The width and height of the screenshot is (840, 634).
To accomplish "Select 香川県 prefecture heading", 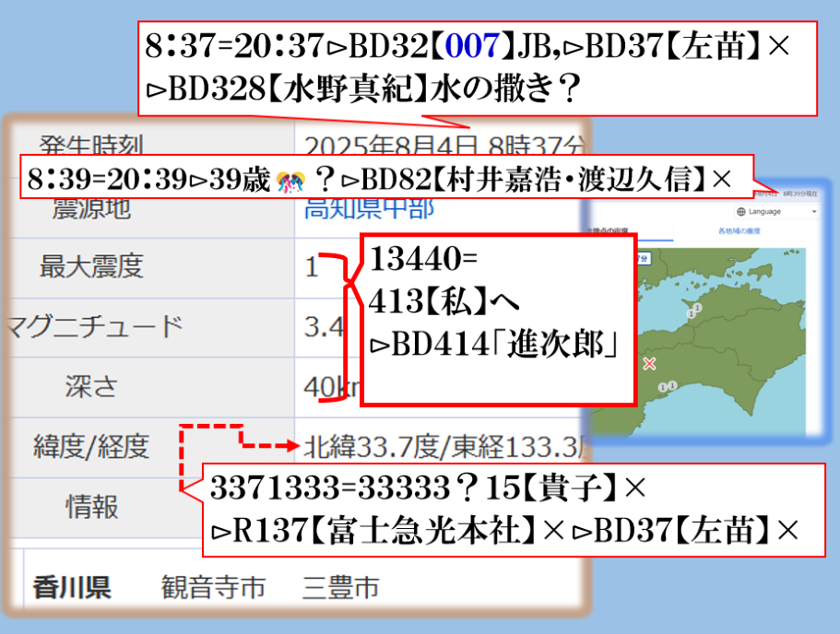I will [x=72, y=587].
